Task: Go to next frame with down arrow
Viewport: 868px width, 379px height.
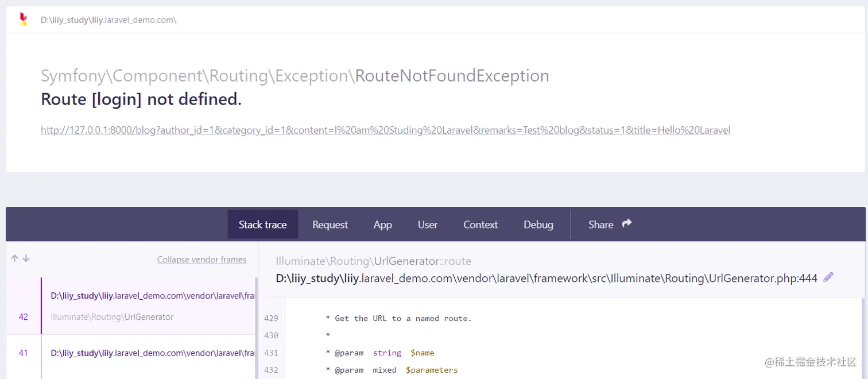Action: (26, 259)
